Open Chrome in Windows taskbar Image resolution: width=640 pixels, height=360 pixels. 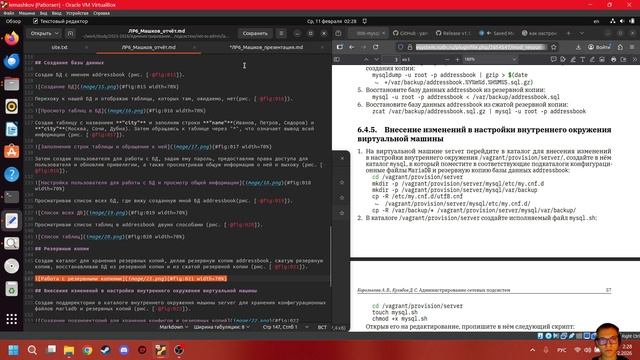point(87,350)
